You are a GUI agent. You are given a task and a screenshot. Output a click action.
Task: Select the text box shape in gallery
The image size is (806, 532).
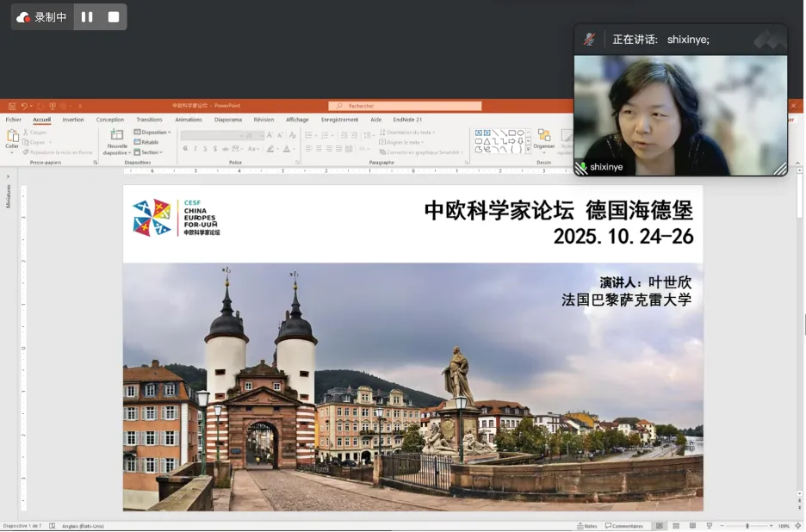point(479,133)
